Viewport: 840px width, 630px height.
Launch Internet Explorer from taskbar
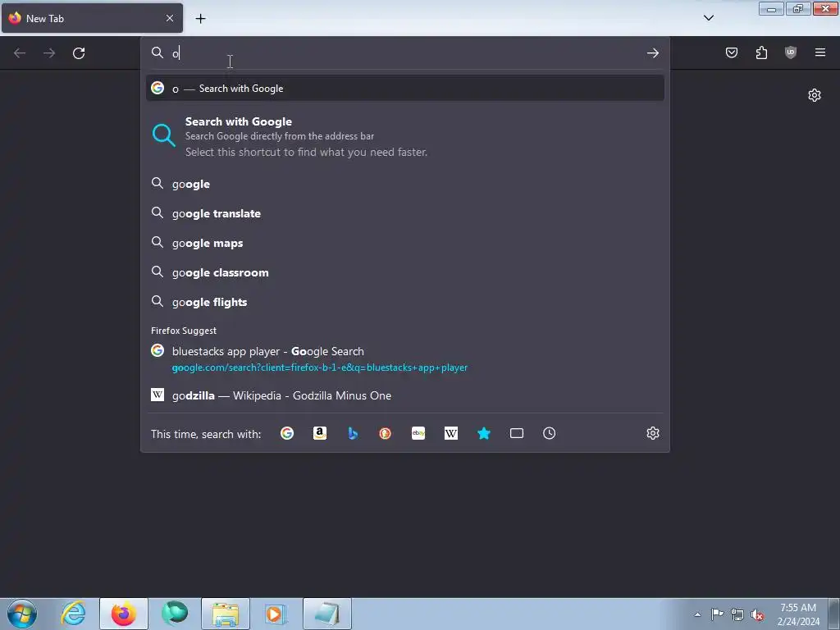pos(73,614)
